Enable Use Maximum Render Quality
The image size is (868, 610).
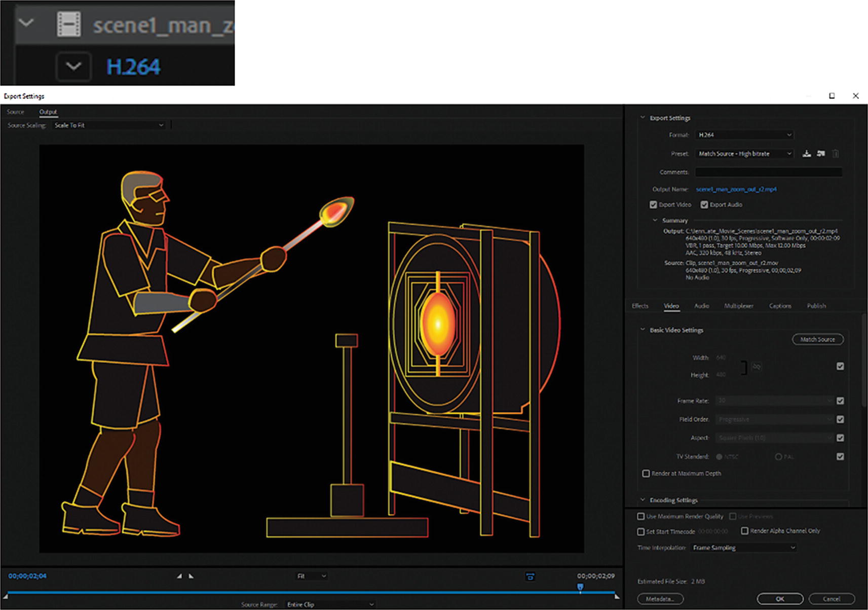[x=641, y=516]
